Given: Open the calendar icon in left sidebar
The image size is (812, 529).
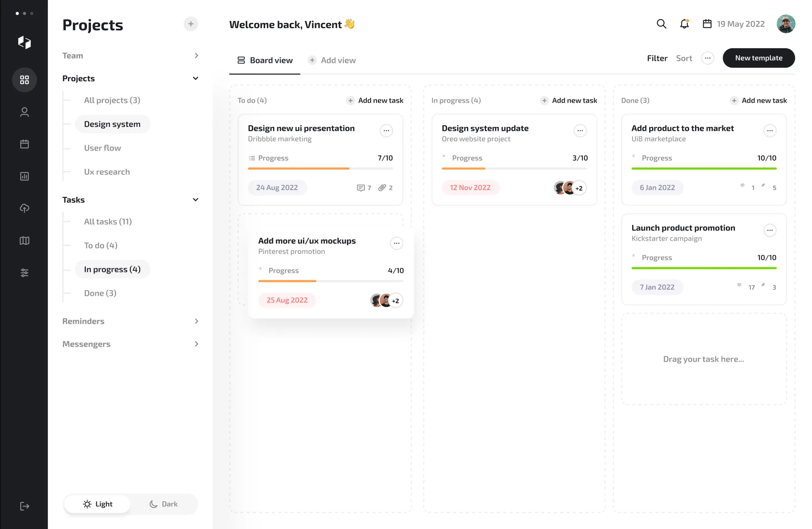Looking at the screenshot, I should click(x=24, y=144).
